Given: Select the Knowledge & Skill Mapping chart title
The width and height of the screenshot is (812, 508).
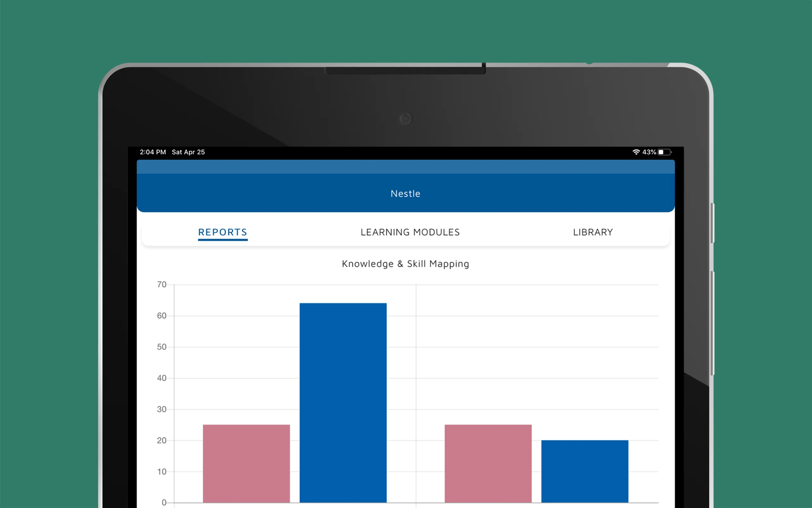Looking at the screenshot, I should coord(405,264).
